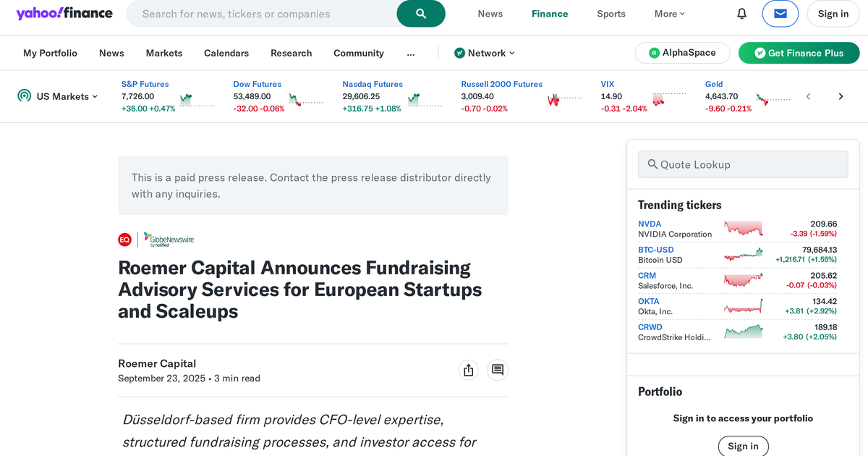Click the VIX sparkline chart

[x=669, y=99]
